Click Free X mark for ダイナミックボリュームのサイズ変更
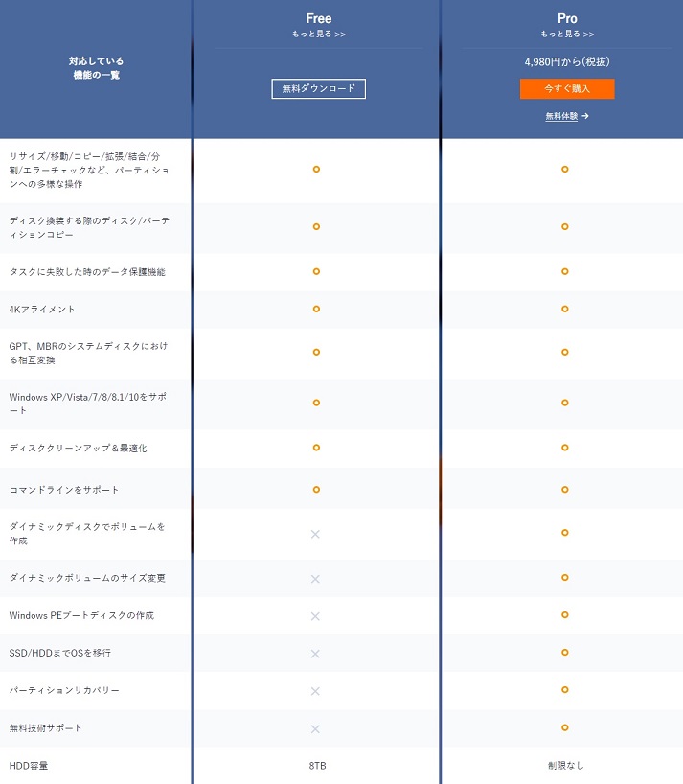The width and height of the screenshot is (683, 784). (x=315, y=579)
